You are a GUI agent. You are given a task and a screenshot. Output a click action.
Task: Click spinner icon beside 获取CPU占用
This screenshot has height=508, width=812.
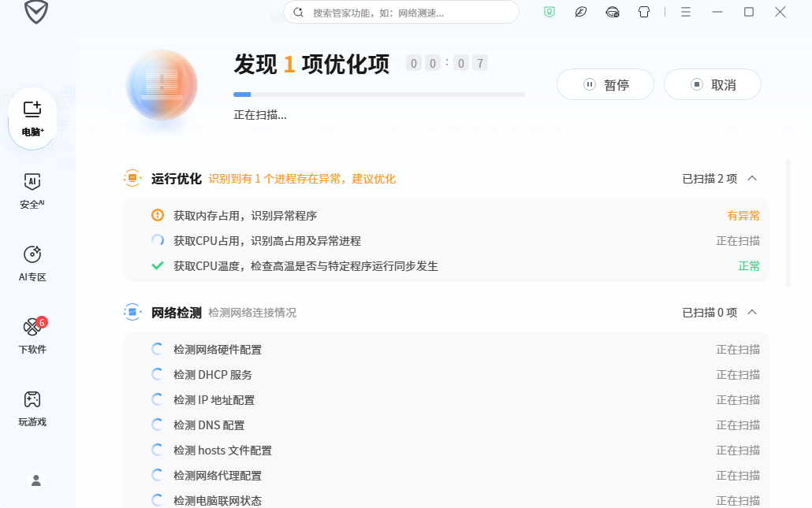(x=158, y=240)
